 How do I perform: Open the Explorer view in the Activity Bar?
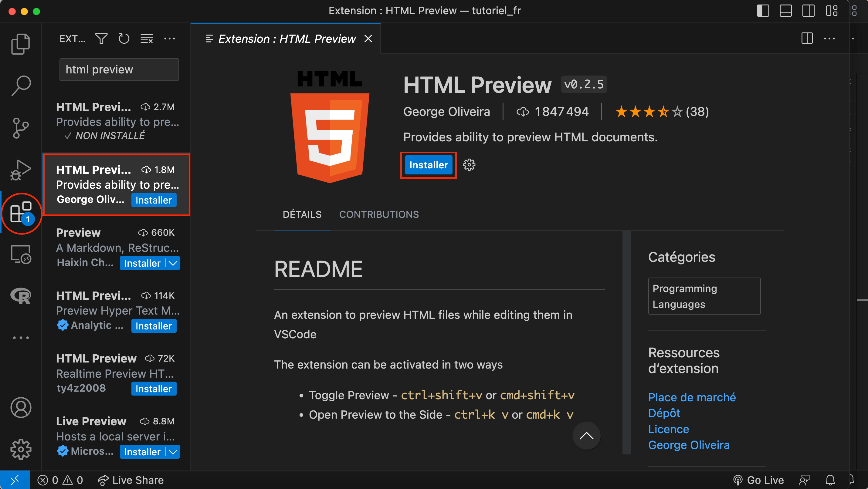click(21, 43)
